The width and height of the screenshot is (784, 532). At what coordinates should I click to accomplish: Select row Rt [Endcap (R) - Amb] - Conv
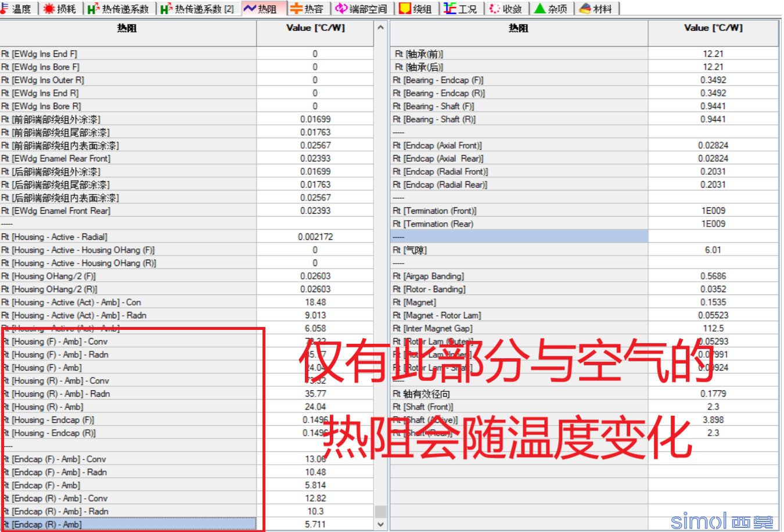tap(128, 498)
